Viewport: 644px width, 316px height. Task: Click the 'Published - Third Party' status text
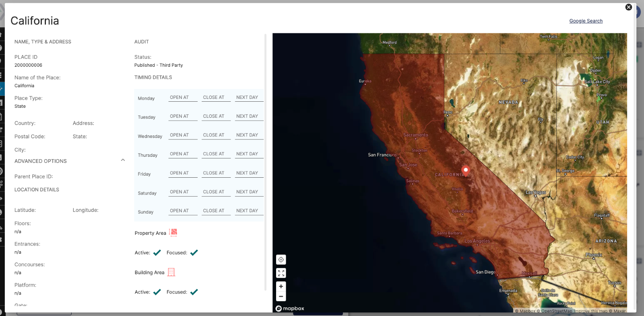(x=159, y=65)
